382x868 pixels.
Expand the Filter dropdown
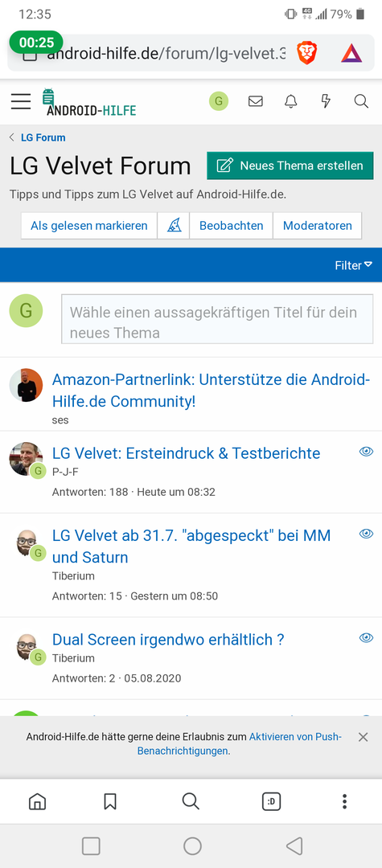coord(353,265)
